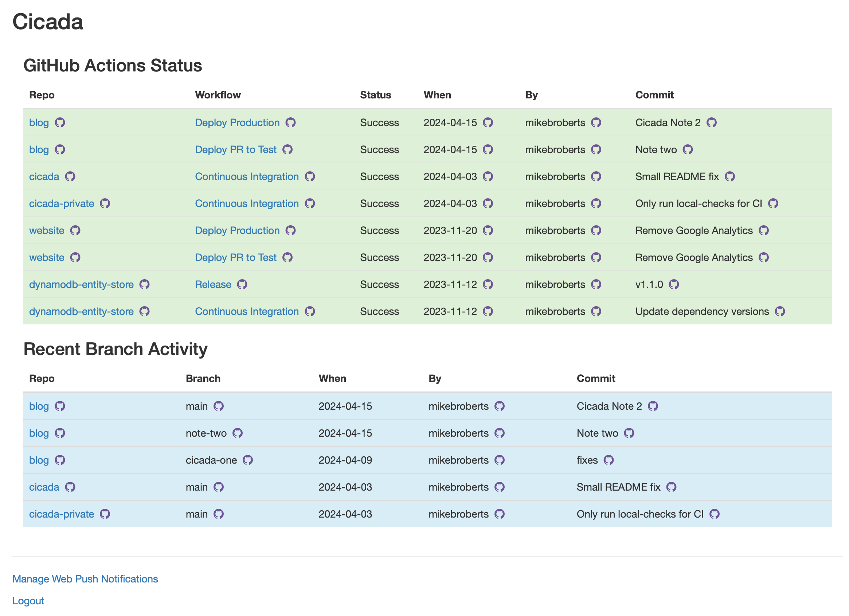Click GitHub icon after Cicada Note 2 in Branch Activity
The image size is (849, 616).
tap(653, 406)
